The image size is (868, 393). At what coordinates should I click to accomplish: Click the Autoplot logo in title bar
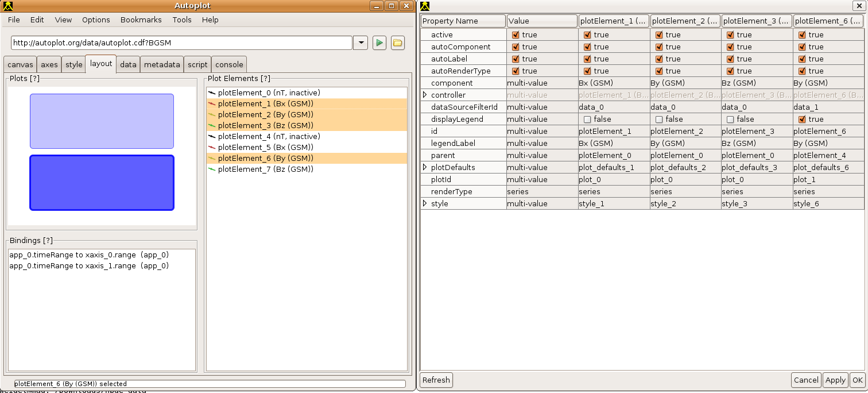pos(8,6)
